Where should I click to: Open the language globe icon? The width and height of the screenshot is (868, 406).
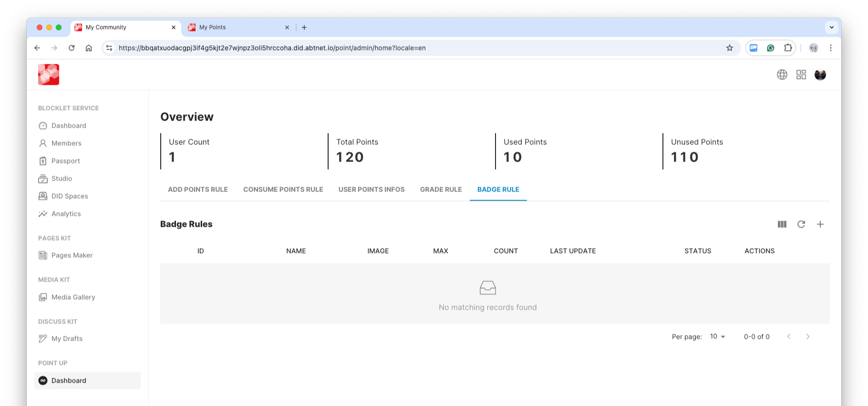pyautogui.click(x=782, y=75)
